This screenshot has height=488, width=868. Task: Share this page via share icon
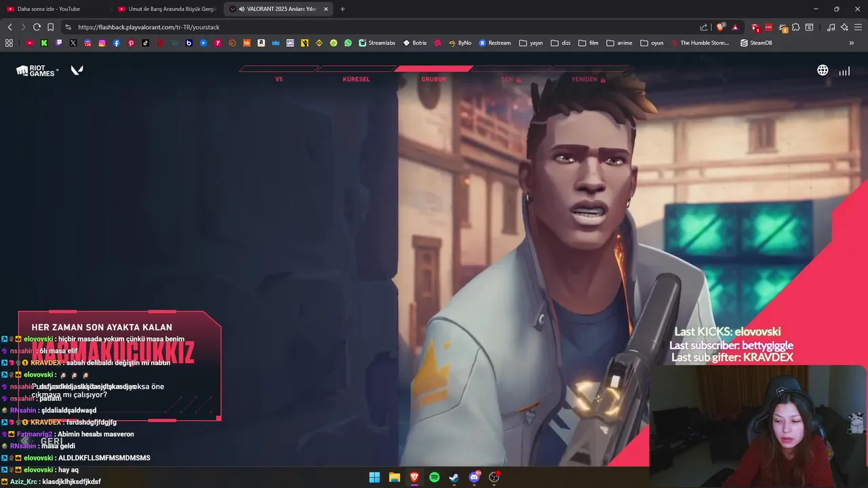tap(704, 27)
